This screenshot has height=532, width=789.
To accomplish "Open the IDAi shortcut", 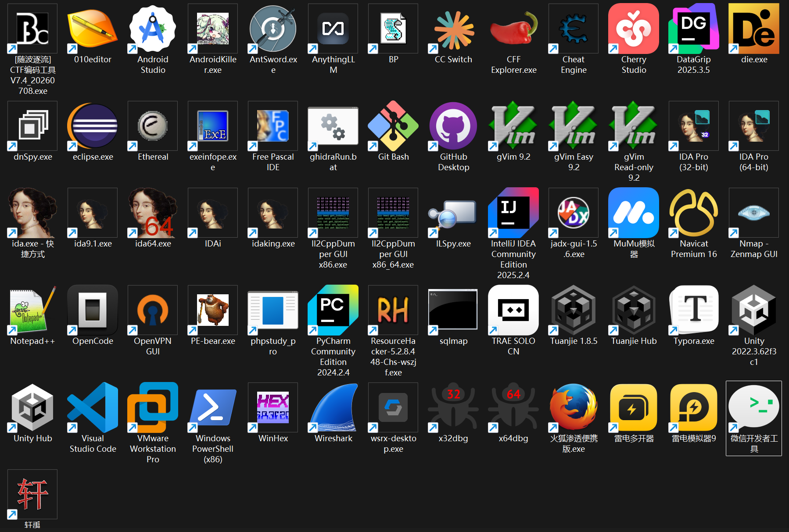I will 213,213.
